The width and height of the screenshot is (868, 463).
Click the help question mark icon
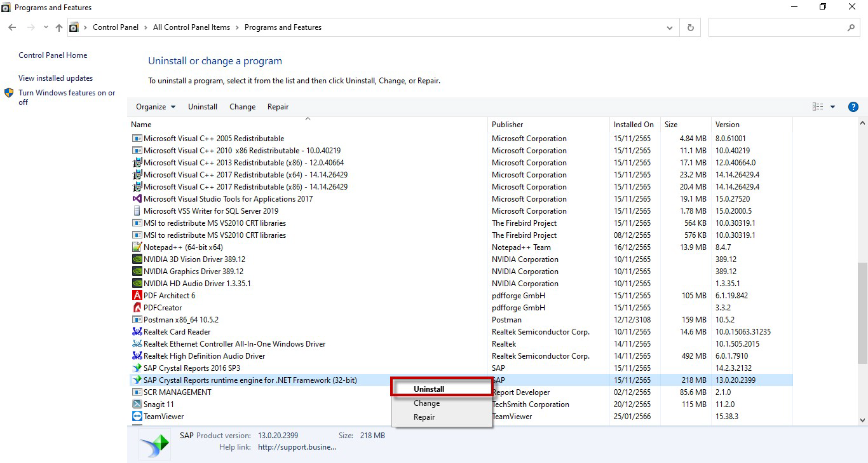tap(853, 107)
